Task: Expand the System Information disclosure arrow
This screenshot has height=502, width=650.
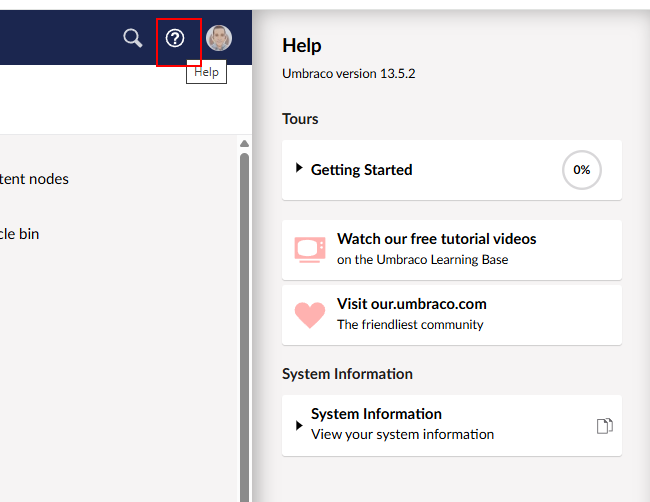Action: click(x=299, y=425)
